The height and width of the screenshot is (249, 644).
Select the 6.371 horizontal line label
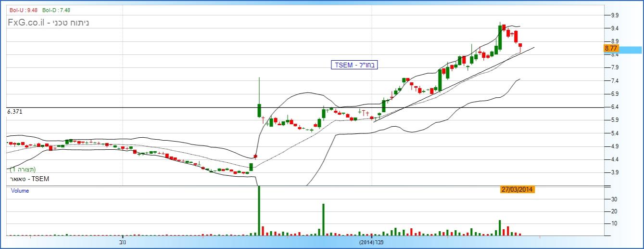coord(15,111)
